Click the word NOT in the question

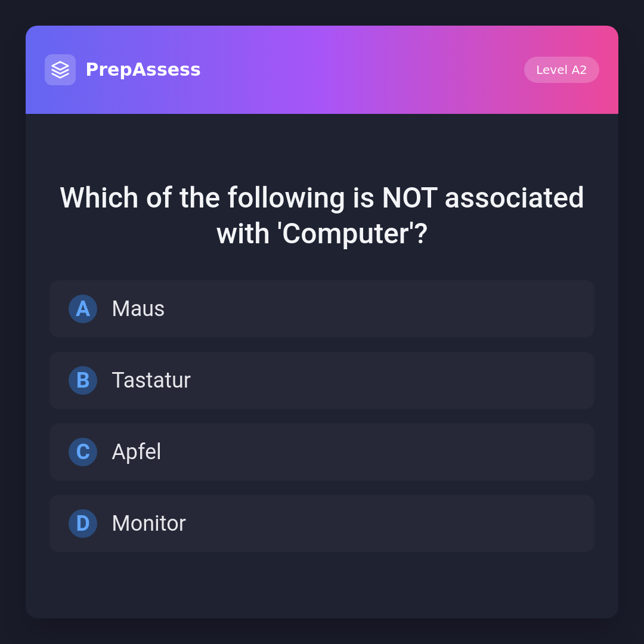[410, 198]
